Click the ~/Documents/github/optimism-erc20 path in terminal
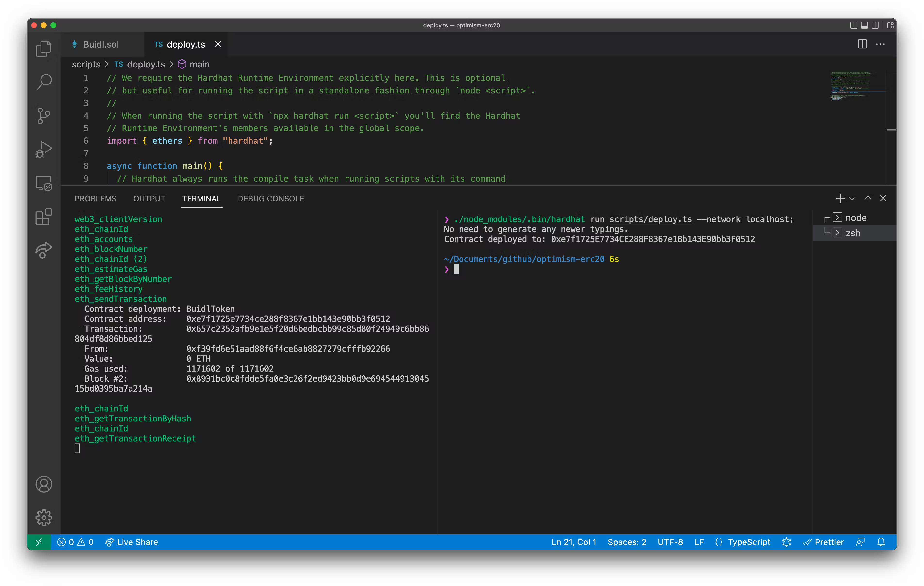 point(524,259)
